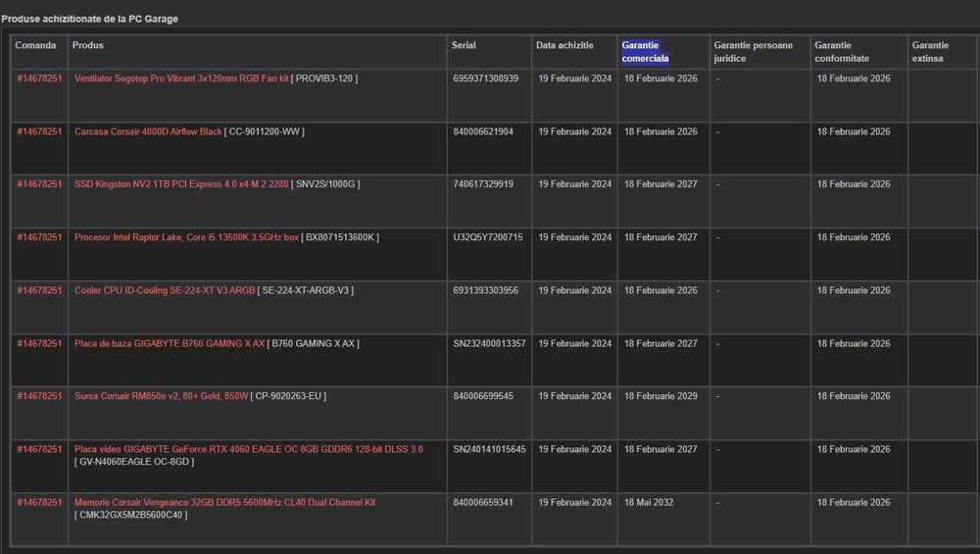Click commercial warranty date in the Ventilator row
The image size is (980, 554).
tap(661, 78)
